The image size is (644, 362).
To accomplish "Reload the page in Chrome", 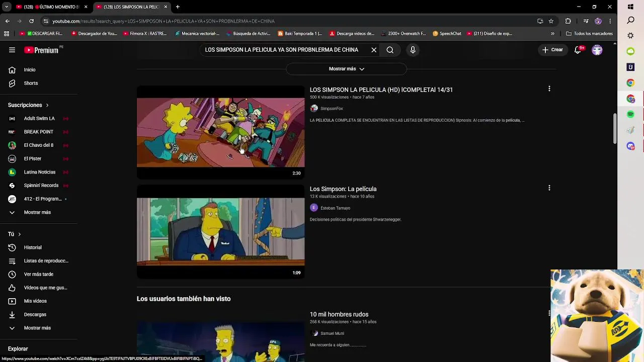I will pos(31,21).
